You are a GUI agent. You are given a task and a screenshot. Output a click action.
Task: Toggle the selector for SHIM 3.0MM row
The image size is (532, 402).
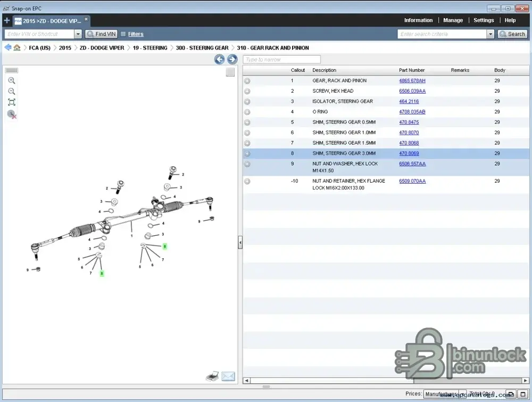(247, 153)
